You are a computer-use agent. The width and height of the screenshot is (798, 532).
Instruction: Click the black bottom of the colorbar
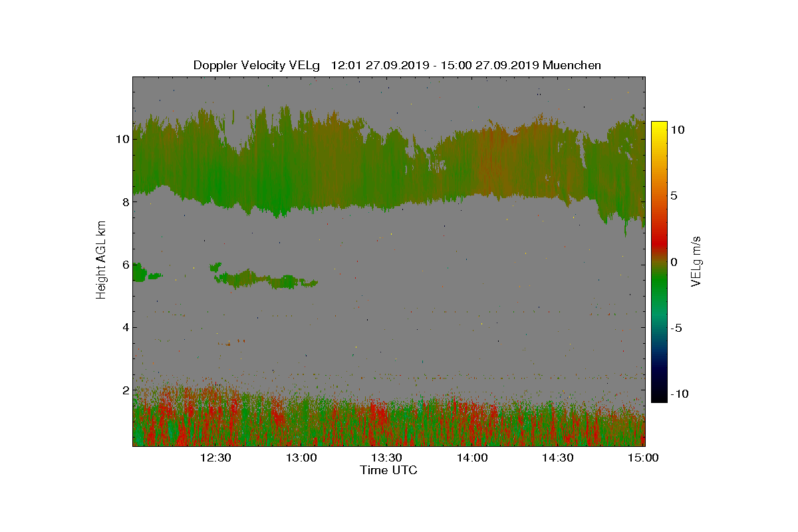point(659,396)
